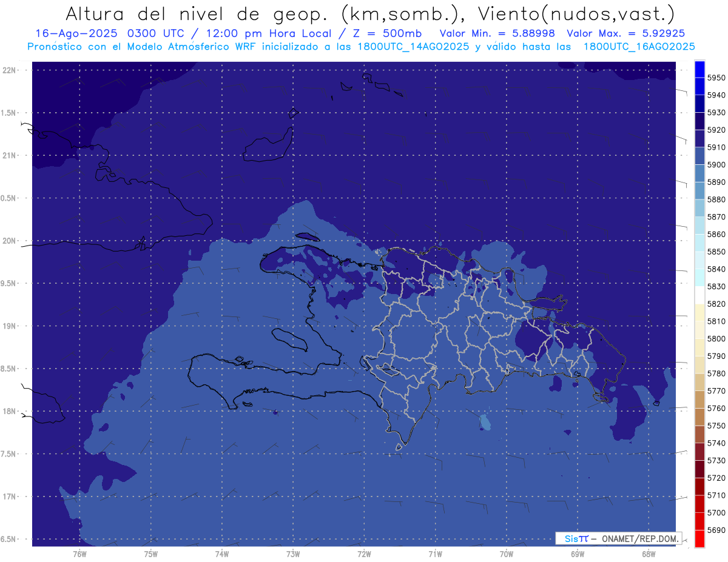
Task: Click the white swatch between 5820 and 5830
Action: tap(699, 295)
